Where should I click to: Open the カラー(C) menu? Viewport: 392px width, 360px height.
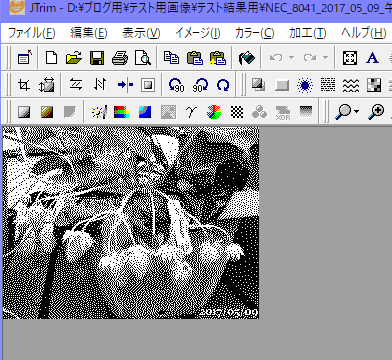click(x=255, y=33)
